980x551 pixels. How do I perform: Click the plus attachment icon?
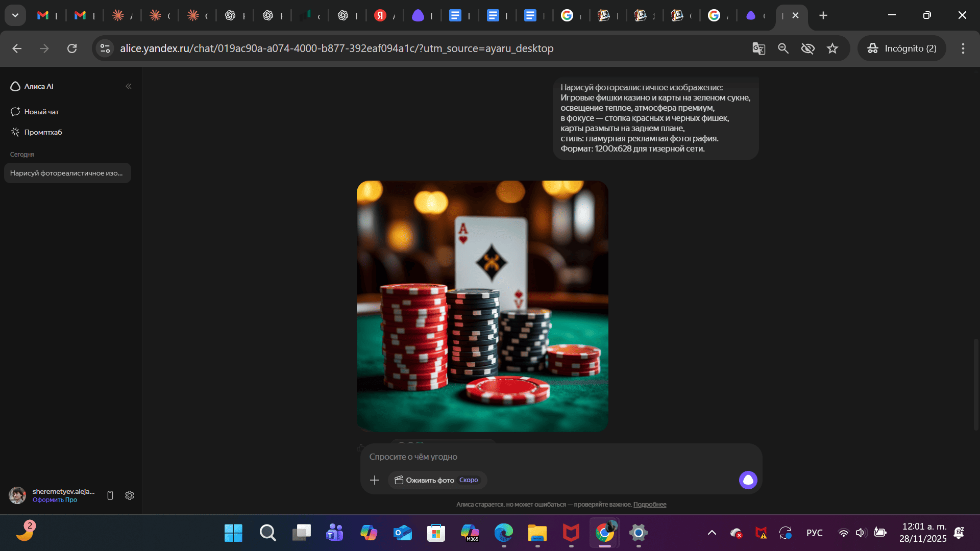[x=375, y=480]
